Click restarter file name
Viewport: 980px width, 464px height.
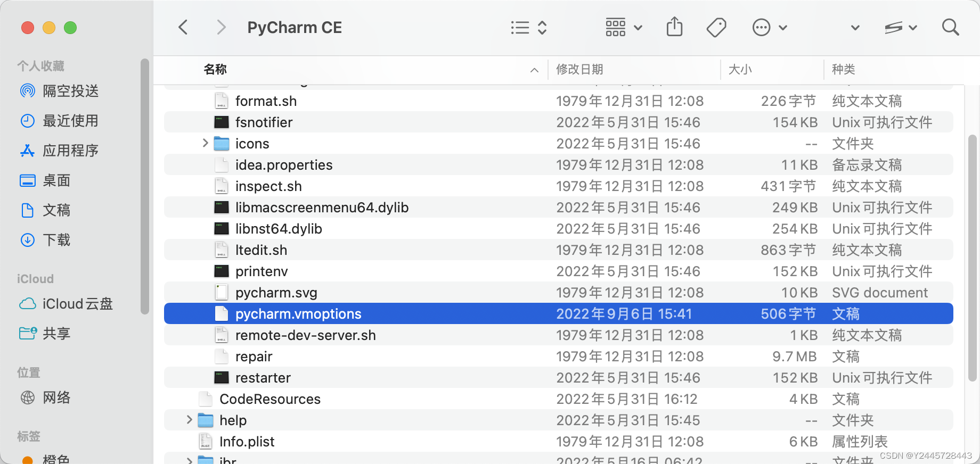263,378
